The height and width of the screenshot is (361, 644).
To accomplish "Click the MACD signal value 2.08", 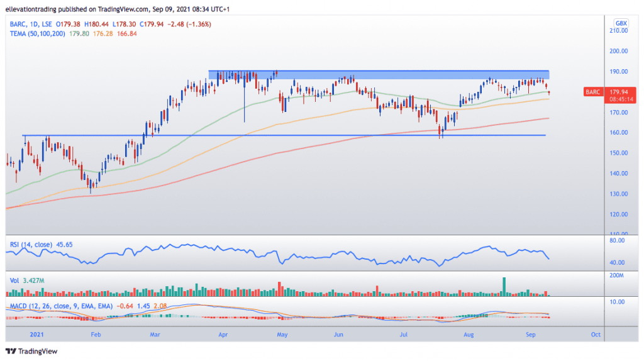I will pyautogui.click(x=160, y=306).
